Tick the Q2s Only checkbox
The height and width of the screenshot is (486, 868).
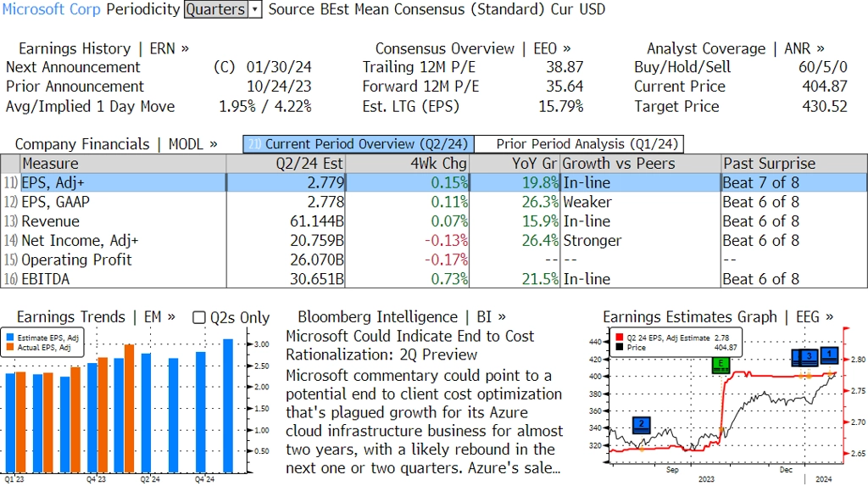pyautogui.click(x=198, y=317)
